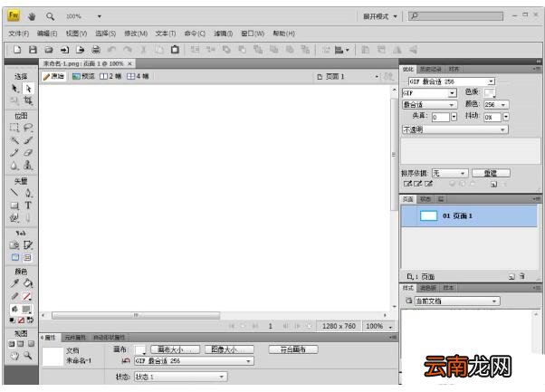
Task: Click the Print toolbar icon
Action: [x=96, y=50]
